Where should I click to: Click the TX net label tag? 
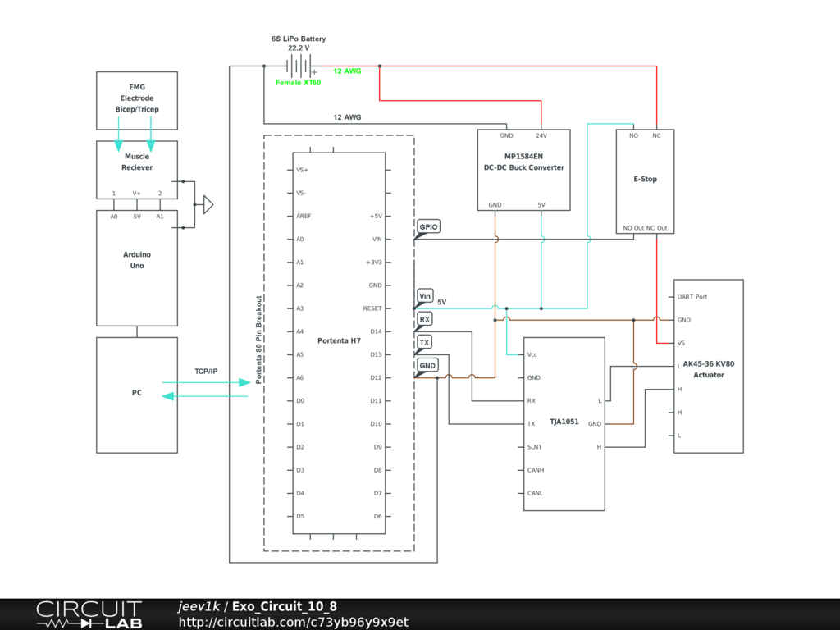coord(424,342)
